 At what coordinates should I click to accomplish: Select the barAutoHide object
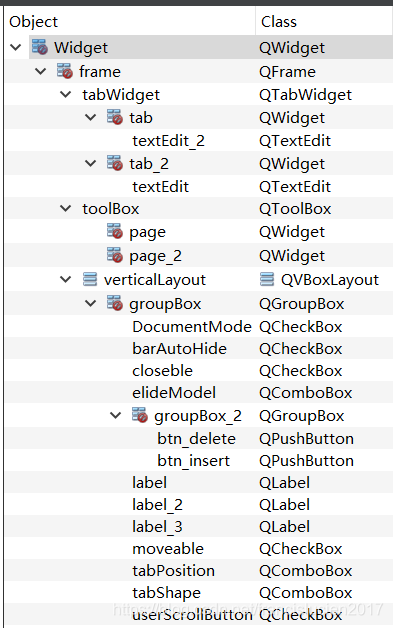click(179, 349)
